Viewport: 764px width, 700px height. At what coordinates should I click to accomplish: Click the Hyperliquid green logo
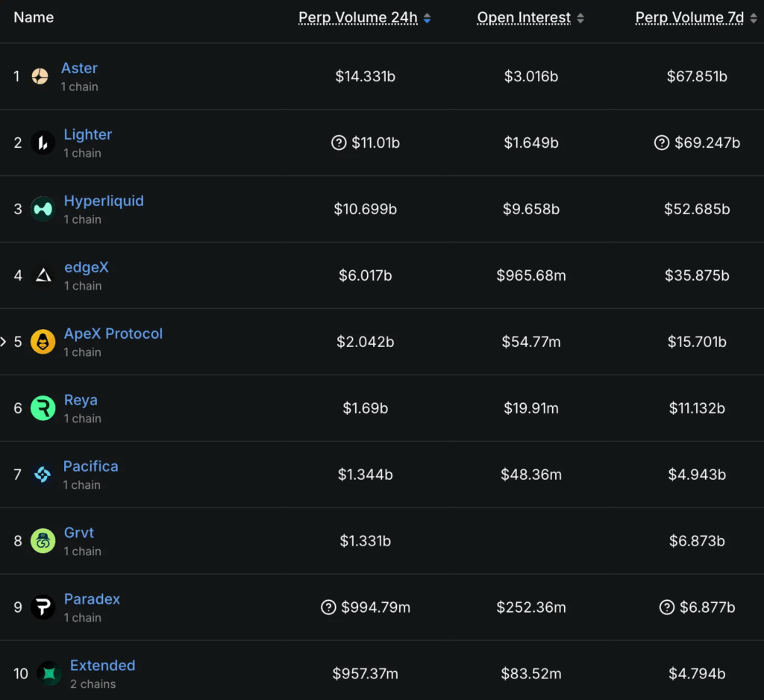click(x=43, y=209)
